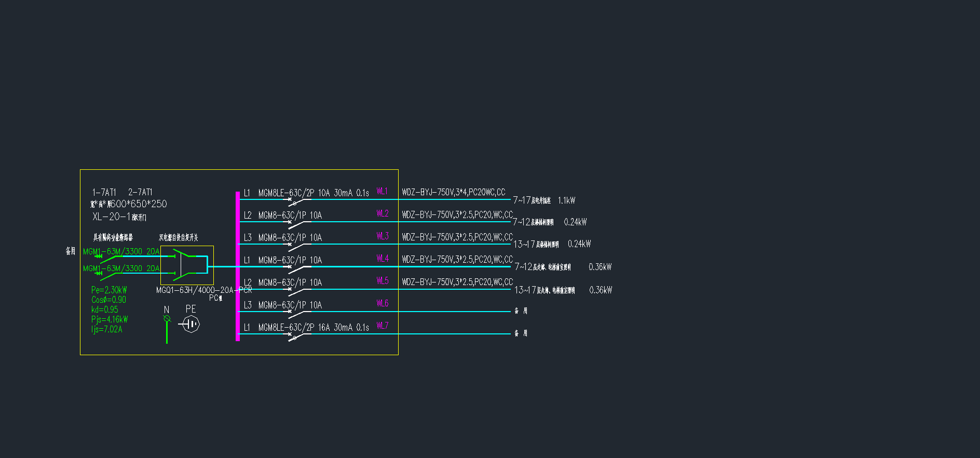Click the 'MGQ1-63H/4000-20A-PCR' switch label
The image size is (980, 458).
[204, 290]
